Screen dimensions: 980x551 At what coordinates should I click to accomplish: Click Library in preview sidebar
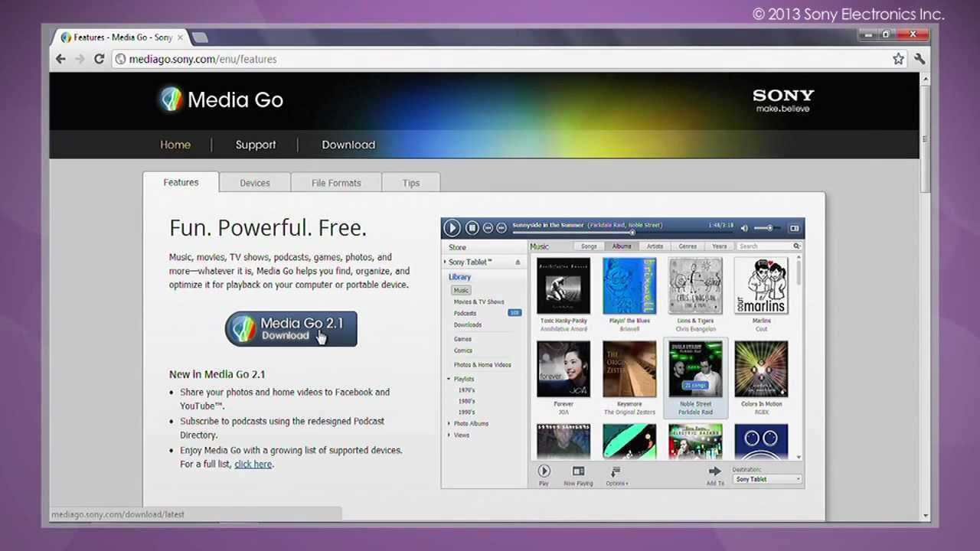coord(460,277)
